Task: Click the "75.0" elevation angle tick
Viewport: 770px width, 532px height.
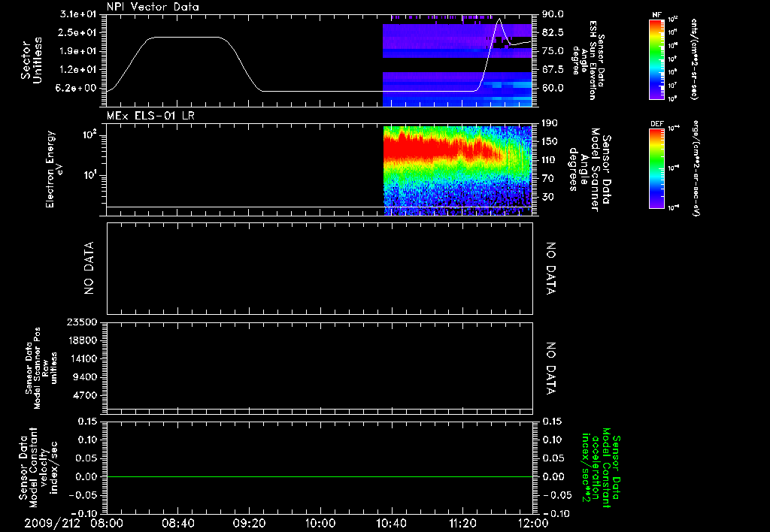Action: tap(553, 51)
